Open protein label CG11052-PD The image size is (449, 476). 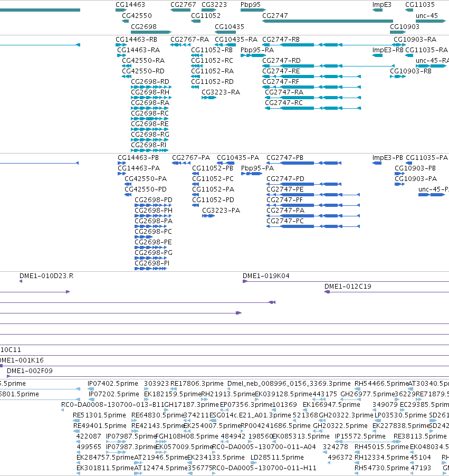[213, 200]
